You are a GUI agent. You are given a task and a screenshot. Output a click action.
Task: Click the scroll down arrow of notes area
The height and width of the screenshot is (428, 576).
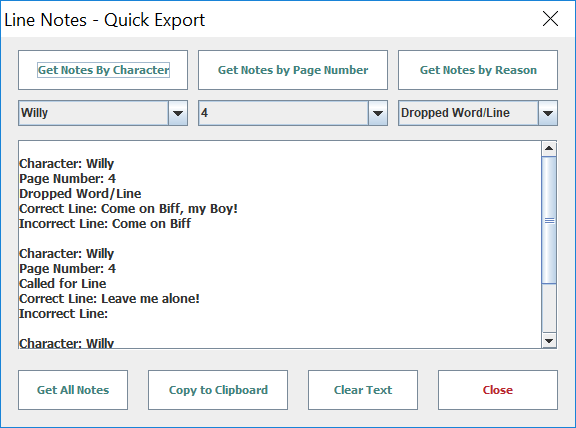coord(549,341)
